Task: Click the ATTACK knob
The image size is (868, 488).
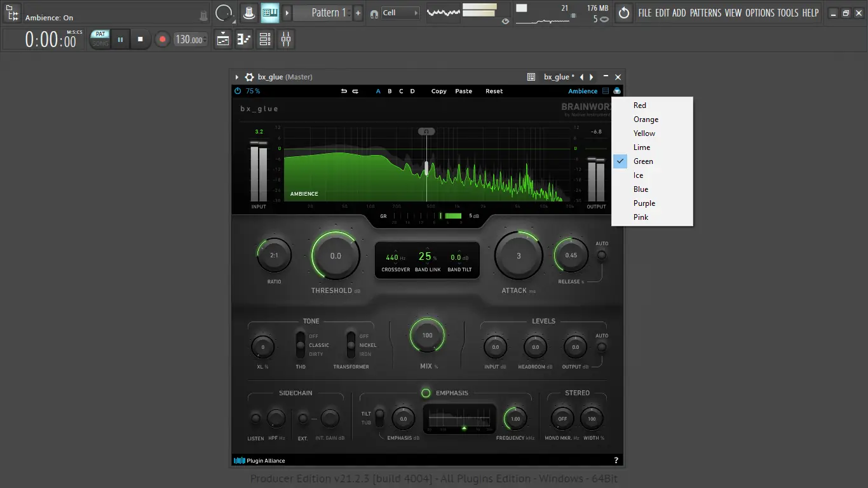Action: point(519,255)
